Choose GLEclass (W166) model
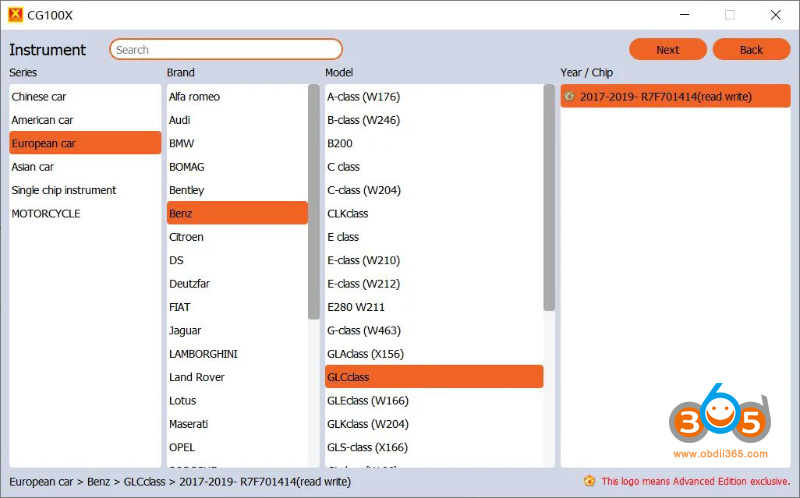This screenshot has width=800, height=498. pyautogui.click(x=434, y=401)
